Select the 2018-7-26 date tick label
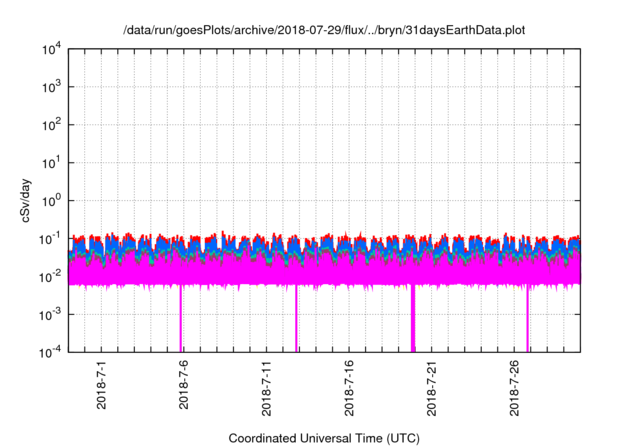The image size is (640, 448). click(x=514, y=388)
